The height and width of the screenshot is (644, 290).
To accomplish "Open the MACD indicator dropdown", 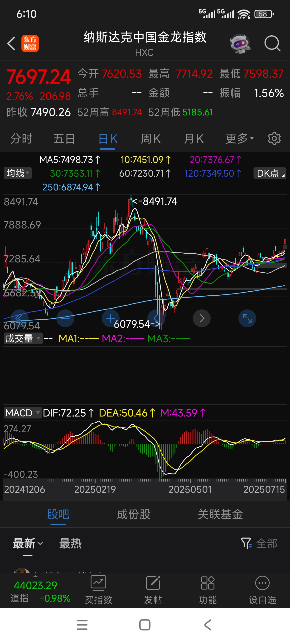I will click(23, 413).
